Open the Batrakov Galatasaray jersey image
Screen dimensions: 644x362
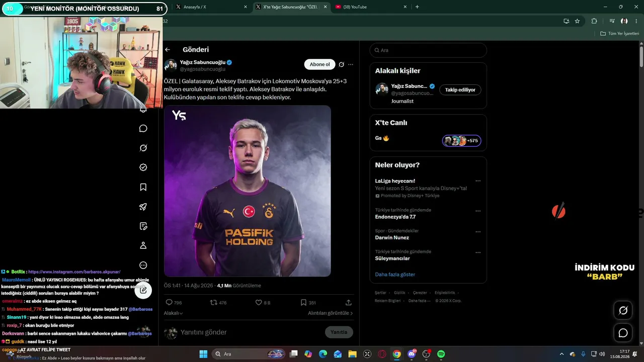point(248,191)
